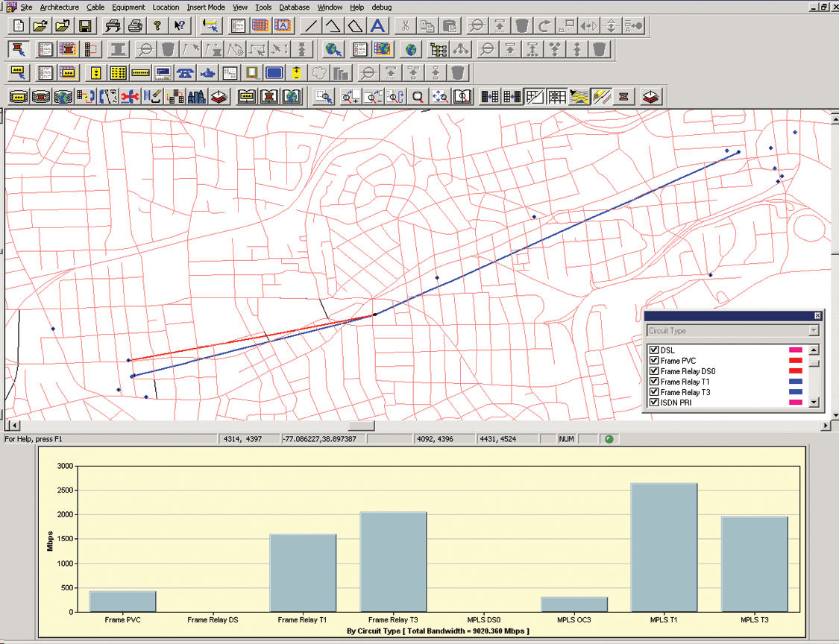The image size is (839, 644).
Task: Click the red scissors cut icon in top toolbar
Action: tap(405, 26)
